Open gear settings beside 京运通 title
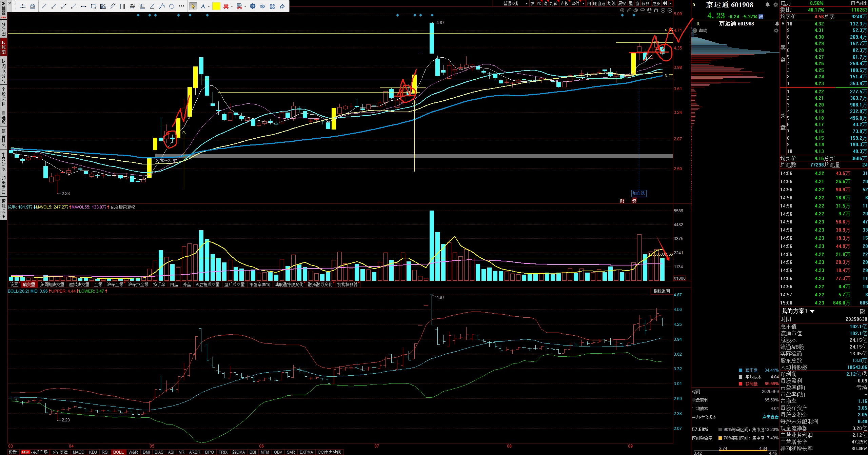 (x=776, y=5)
